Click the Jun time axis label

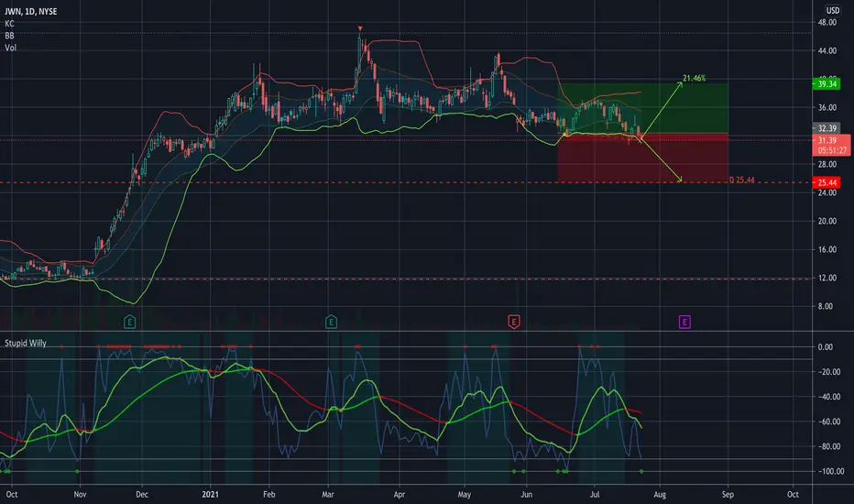tap(526, 494)
